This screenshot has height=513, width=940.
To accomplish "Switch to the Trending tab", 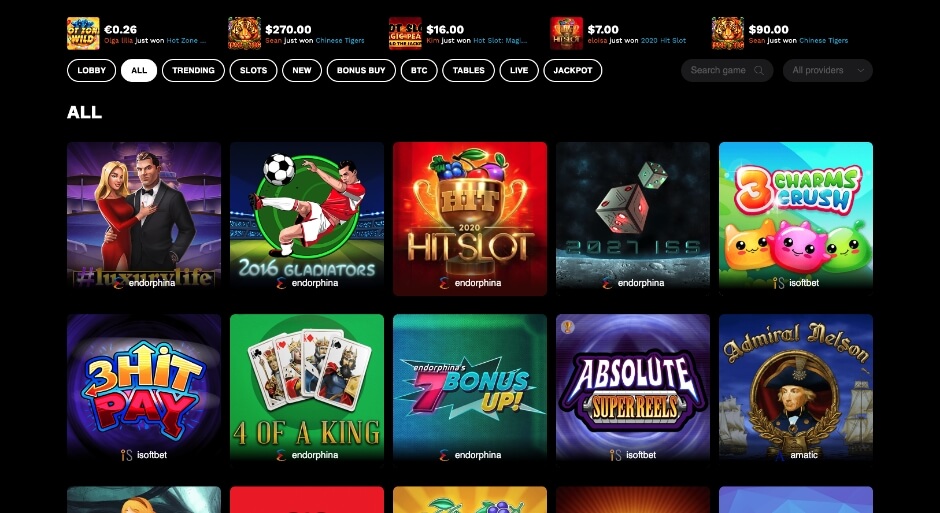I will [x=193, y=71].
